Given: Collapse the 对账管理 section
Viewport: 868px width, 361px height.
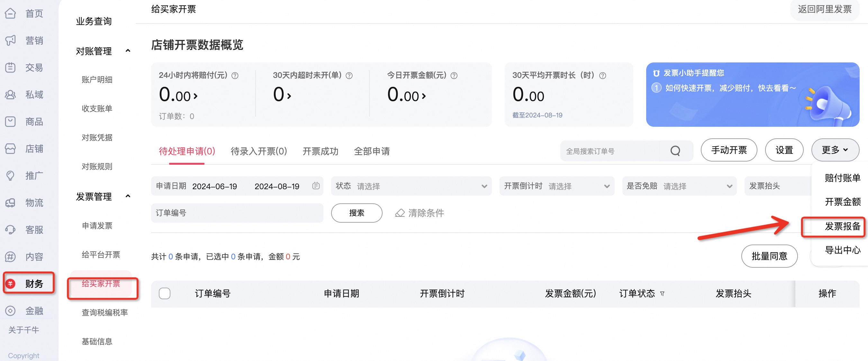Looking at the screenshot, I should click(x=128, y=51).
